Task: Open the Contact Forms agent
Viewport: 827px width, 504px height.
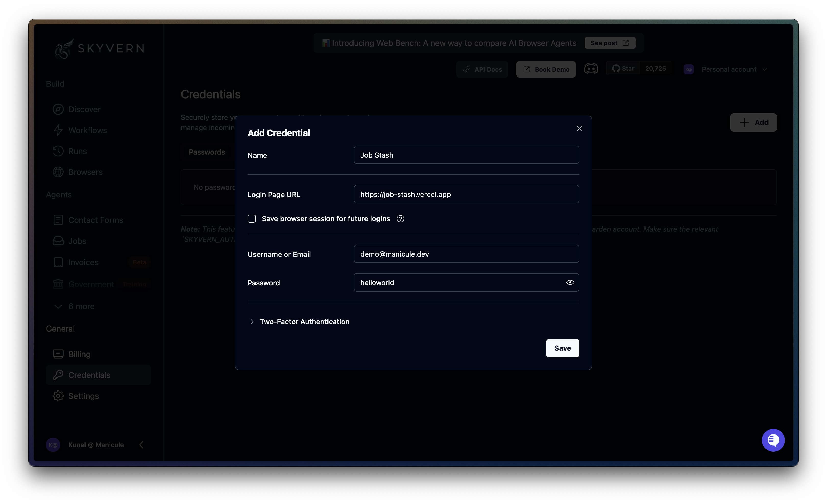Action: tap(96, 220)
